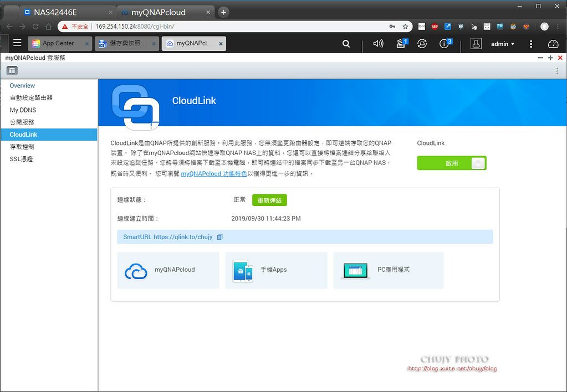Open 自動設定路由器 in the sidebar
The image size is (567, 392).
coord(31,97)
